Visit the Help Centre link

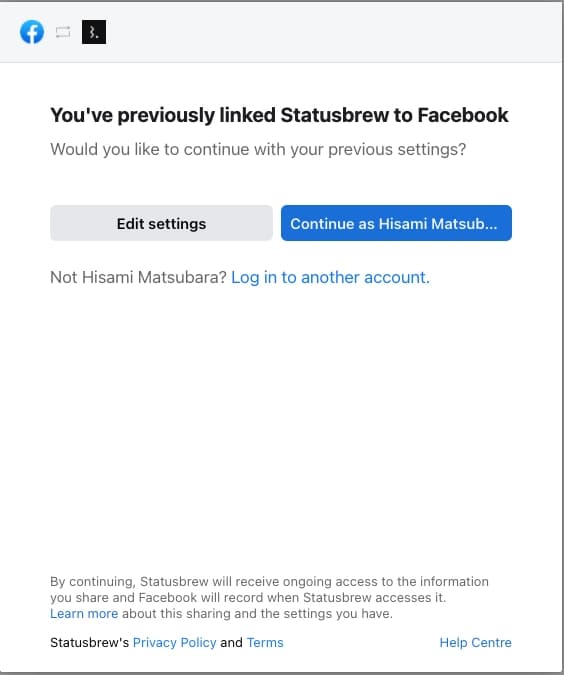coord(475,643)
